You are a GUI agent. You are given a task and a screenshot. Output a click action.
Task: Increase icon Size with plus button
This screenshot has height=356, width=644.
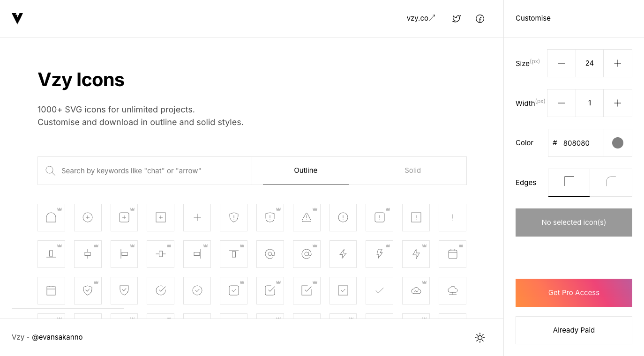pos(617,63)
